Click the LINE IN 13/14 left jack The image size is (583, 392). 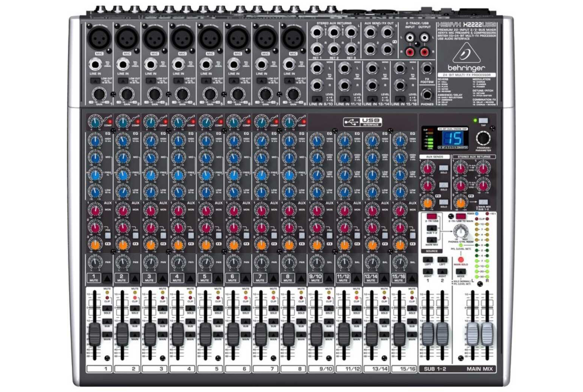coord(372,68)
